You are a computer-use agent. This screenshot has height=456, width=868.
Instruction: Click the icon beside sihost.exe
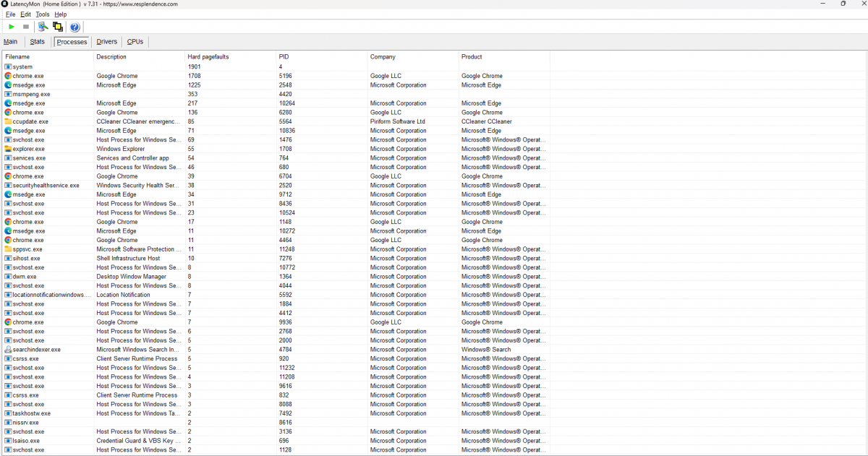click(8, 258)
